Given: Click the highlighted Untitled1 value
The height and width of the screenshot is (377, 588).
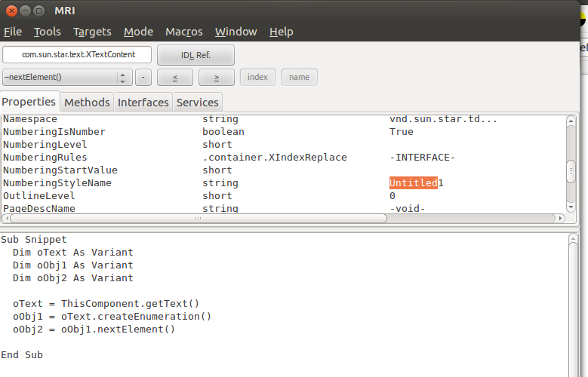Looking at the screenshot, I should [x=413, y=183].
